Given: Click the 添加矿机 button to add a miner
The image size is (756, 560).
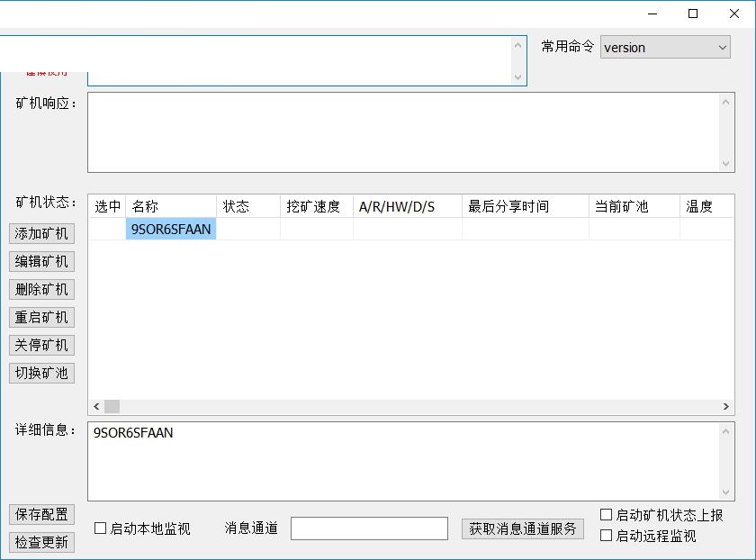Looking at the screenshot, I should pos(40,233).
